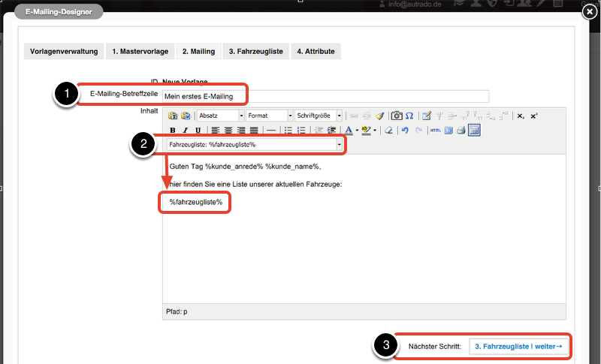601x364 pixels.
Task: Click the Paste from Word icon
Action: (186, 116)
